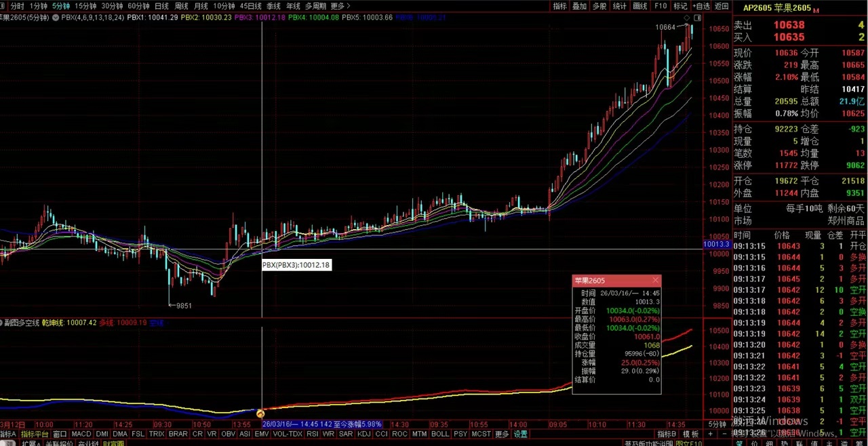Switch to 月线 monthly chart
Viewport: 868px width, 446px height.
(201, 6)
